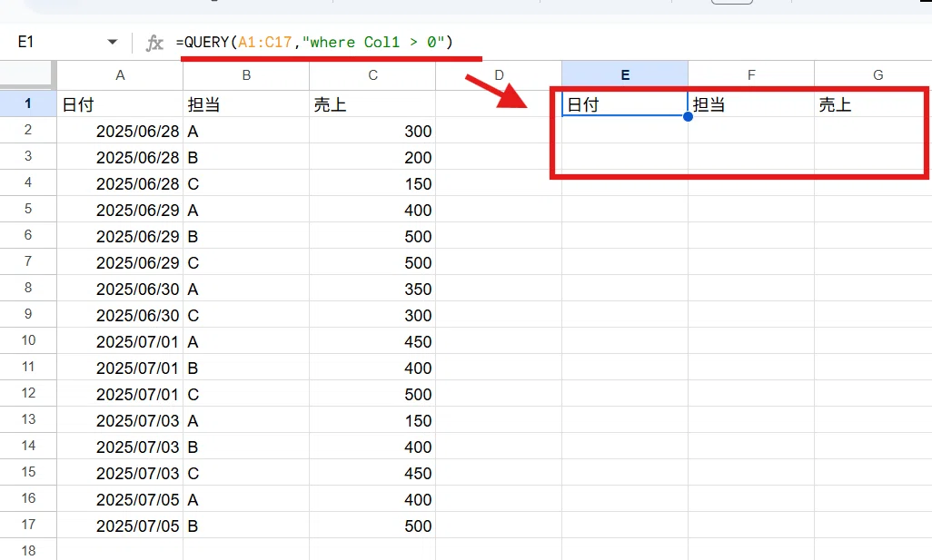
Task: Click empty cell D1
Action: [499, 104]
